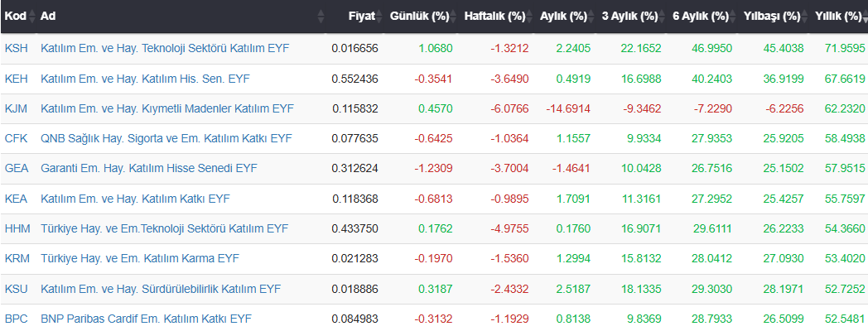
Task: Open Garanti Em. Hay. Katılım Hisse fund
Action: click(x=149, y=168)
